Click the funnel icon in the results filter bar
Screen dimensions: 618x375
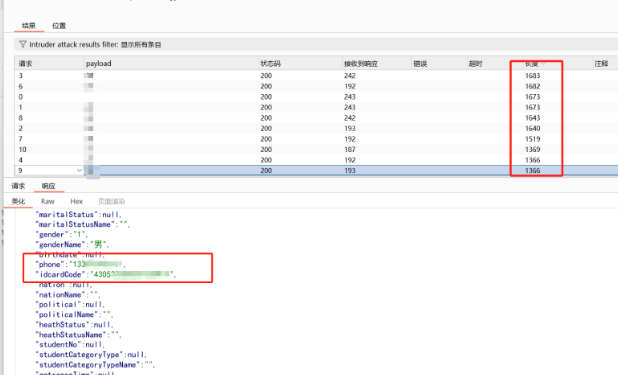click(x=22, y=44)
